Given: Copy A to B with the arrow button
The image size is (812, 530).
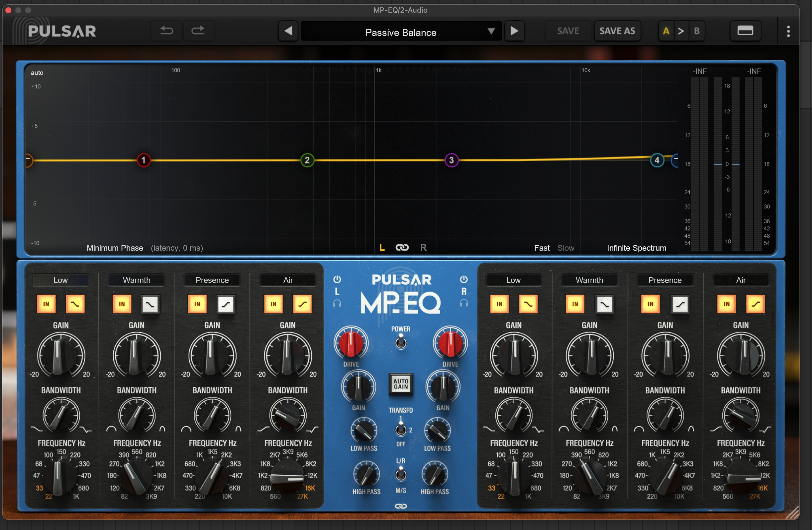Looking at the screenshot, I should click(681, 31).
